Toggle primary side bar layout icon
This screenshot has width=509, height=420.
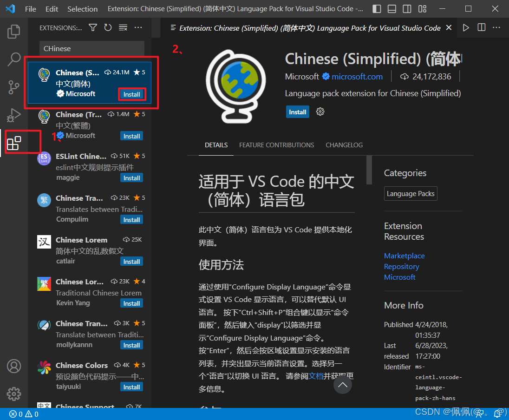[377, 9]
